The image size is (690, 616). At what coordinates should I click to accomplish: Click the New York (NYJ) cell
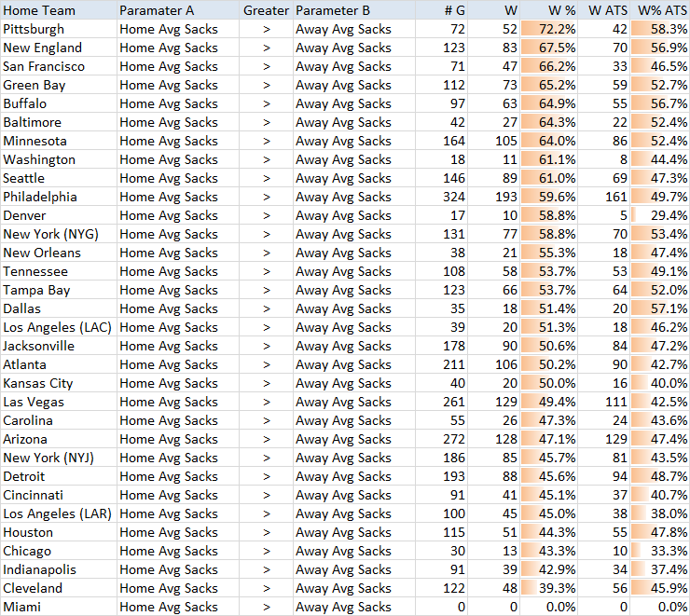click(59, 458)
